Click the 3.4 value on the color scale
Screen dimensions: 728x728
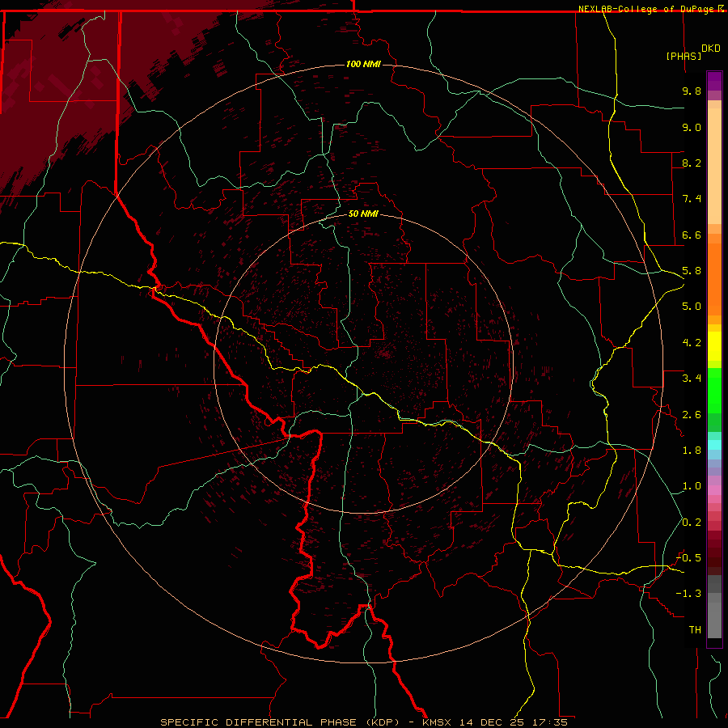(x=692, y=379)
